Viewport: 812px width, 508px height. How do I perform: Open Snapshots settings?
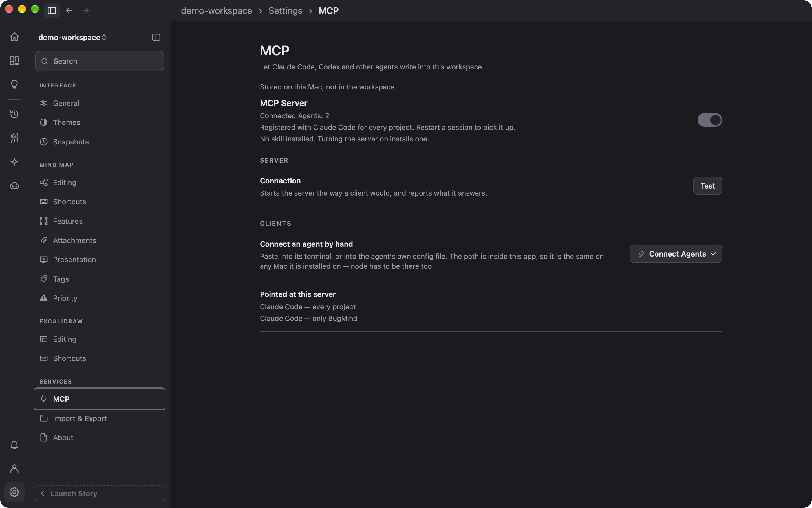click(100, 142)
